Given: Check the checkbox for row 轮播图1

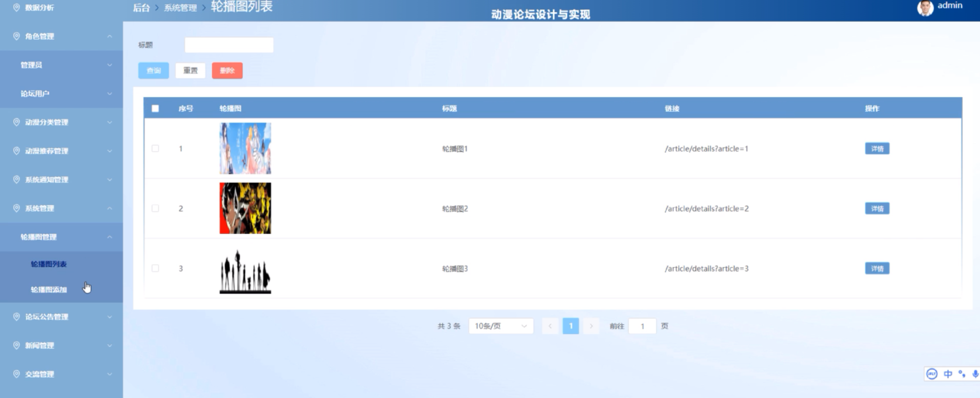Looking at the screenshot, I should pos(155,149).
